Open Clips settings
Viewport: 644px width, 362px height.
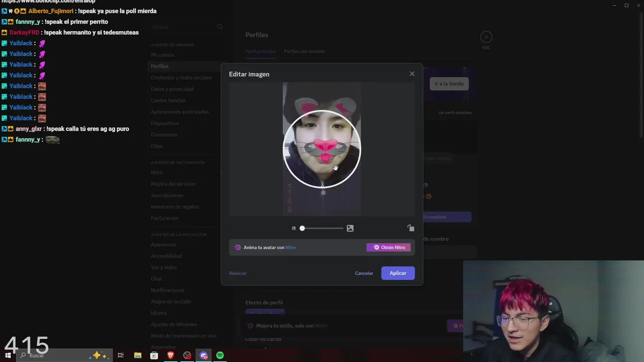(156, 146)
